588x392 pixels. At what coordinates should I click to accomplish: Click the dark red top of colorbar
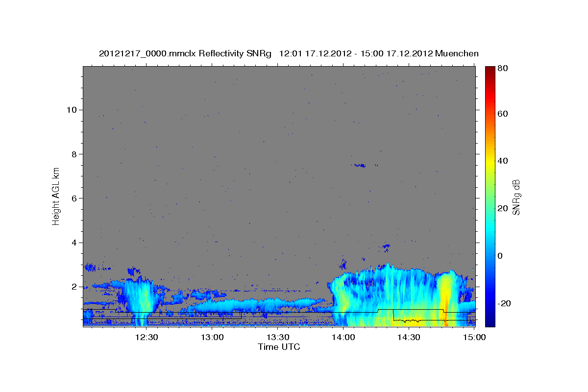point(490,70)
